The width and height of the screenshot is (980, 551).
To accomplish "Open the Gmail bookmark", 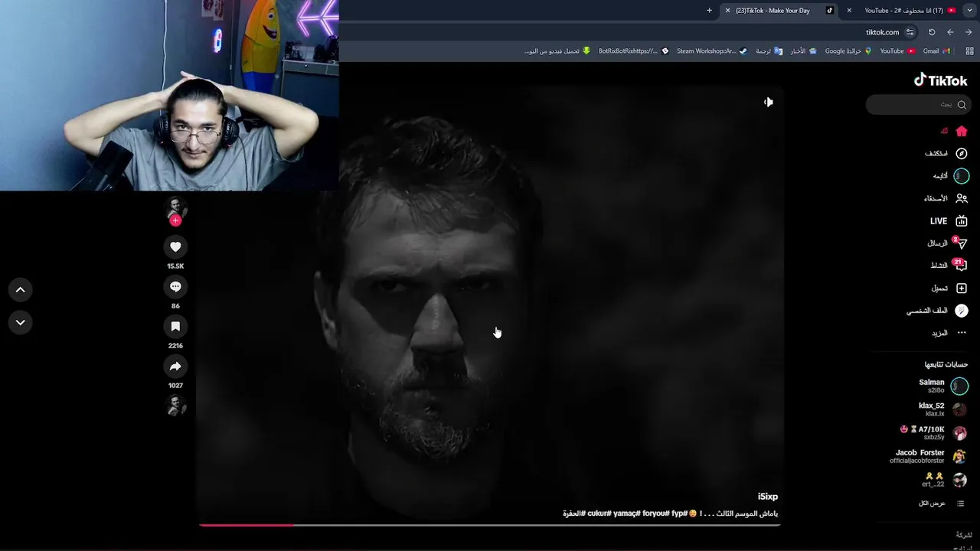I will pyautogui.click(x=936, y=51).
